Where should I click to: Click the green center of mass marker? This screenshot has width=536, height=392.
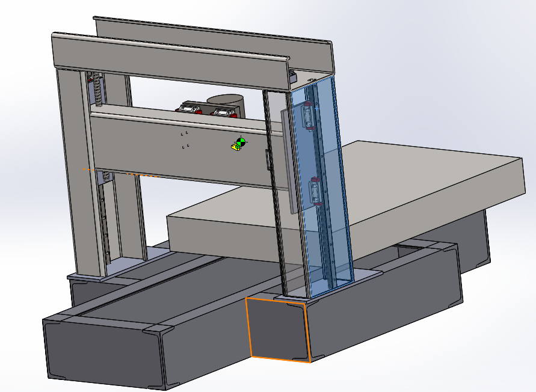[241, 142]
